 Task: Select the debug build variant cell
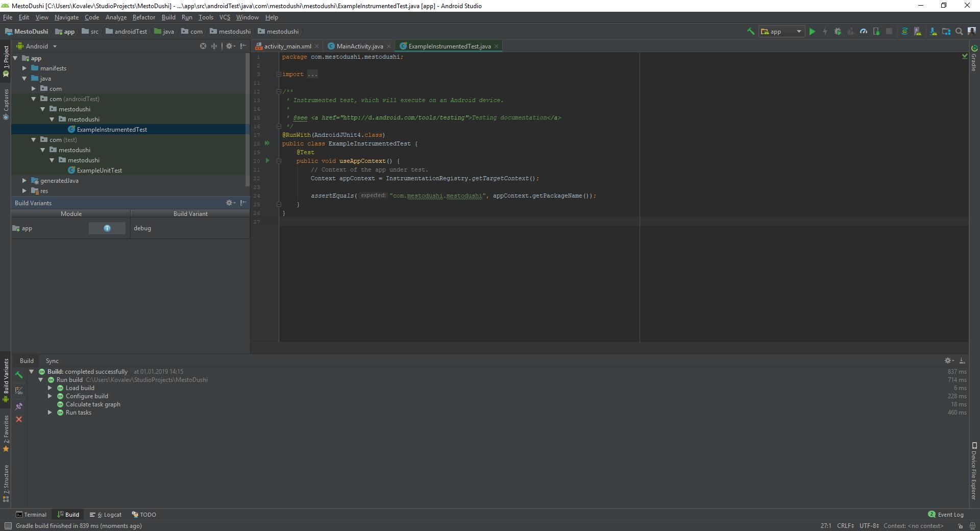coord(190,228)
